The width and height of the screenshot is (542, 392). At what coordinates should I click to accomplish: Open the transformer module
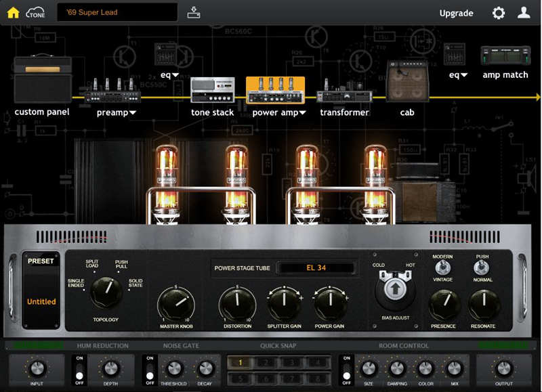click(x=344, y=91)
